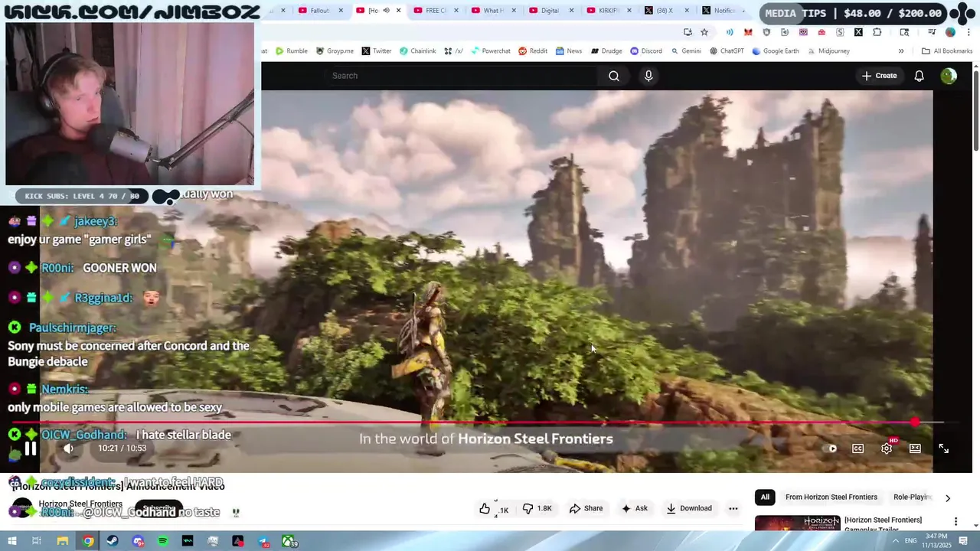Open the Chrome three-dot menu

click(969, 32)
